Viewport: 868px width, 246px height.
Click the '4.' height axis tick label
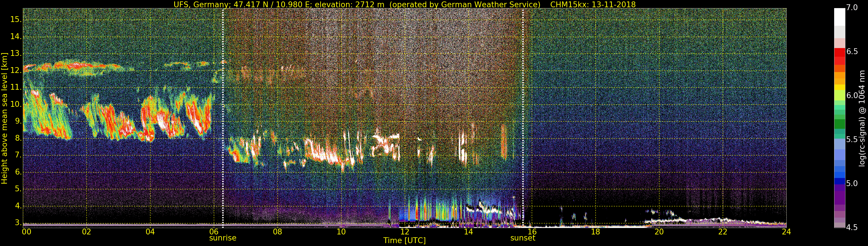click(x=18, y=206)
